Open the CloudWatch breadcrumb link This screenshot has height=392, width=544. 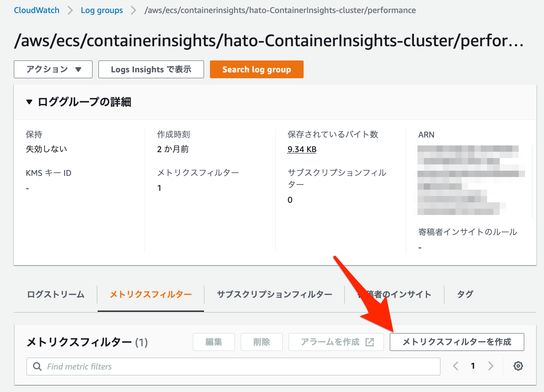point(36,10)
